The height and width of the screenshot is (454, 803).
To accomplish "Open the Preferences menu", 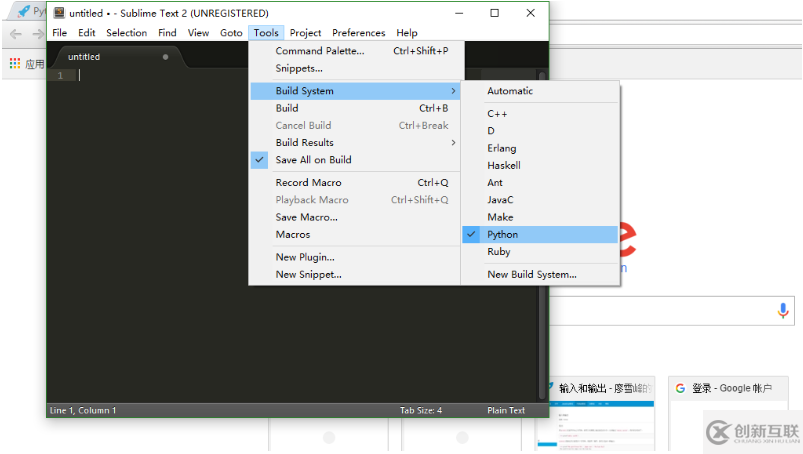I will click(x=358, y=33).
